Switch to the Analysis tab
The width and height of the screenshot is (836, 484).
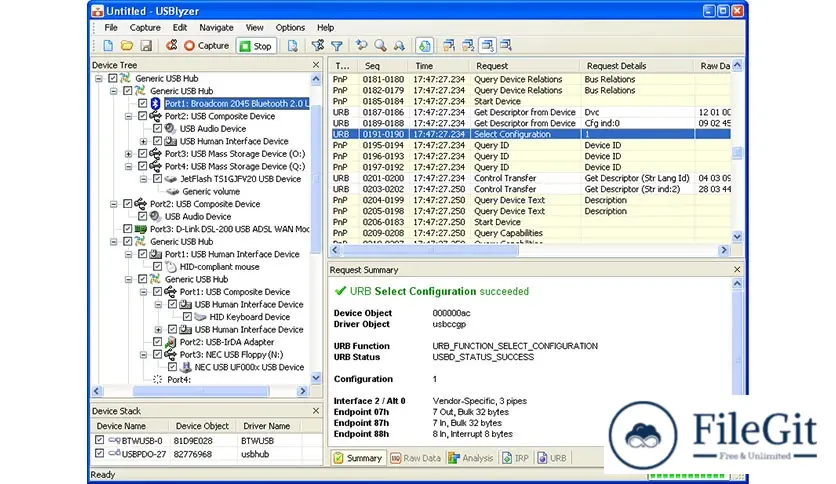pyautogui.click(x=471, y=458)
